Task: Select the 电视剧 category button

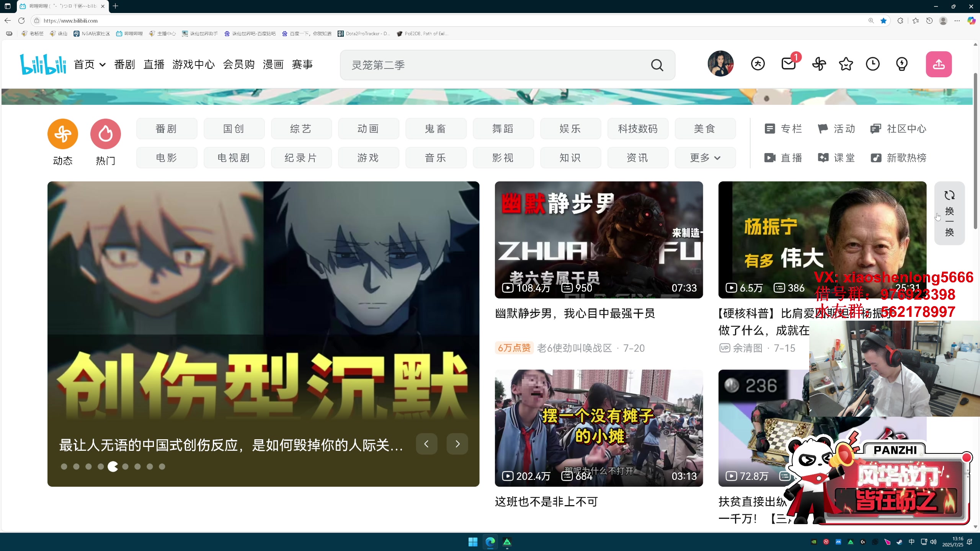Action: click(x=234, y=158)
